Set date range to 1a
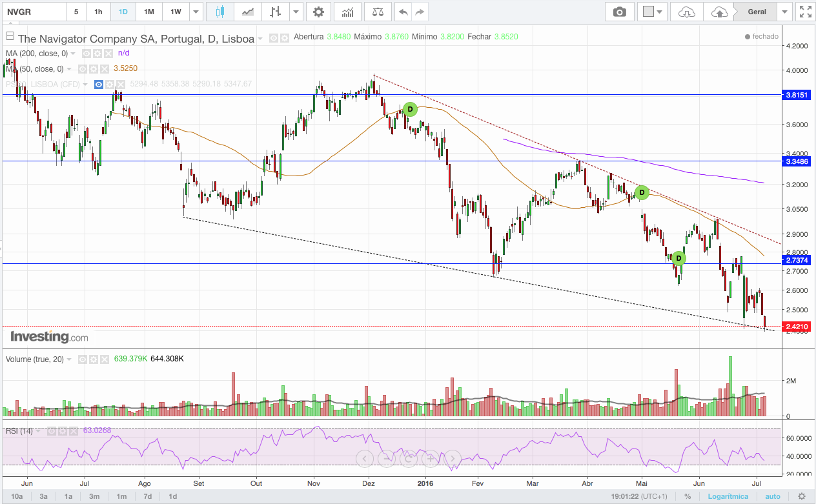816x504 pixels. [68, 496]
